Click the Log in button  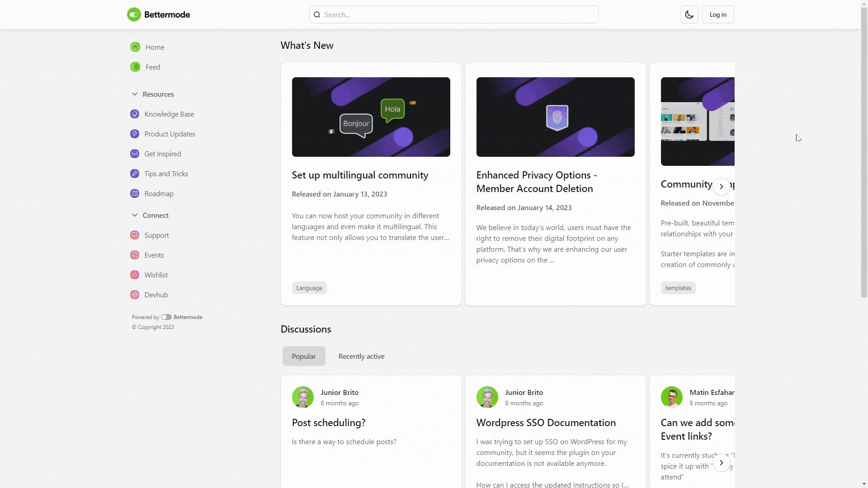coord(718,14)
